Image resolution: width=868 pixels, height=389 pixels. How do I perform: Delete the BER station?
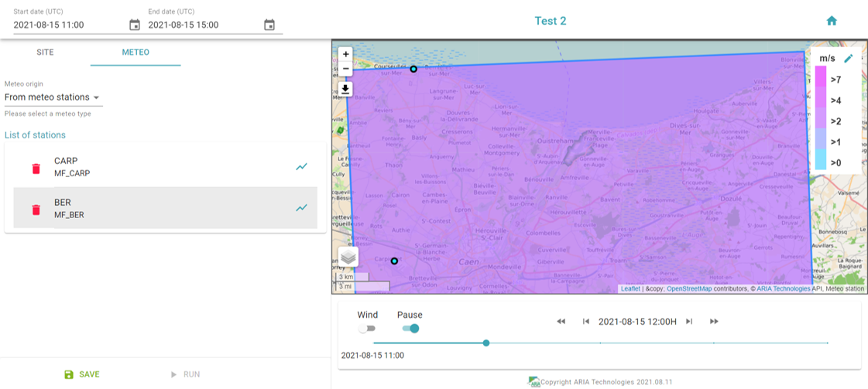[x=36, y=210]
